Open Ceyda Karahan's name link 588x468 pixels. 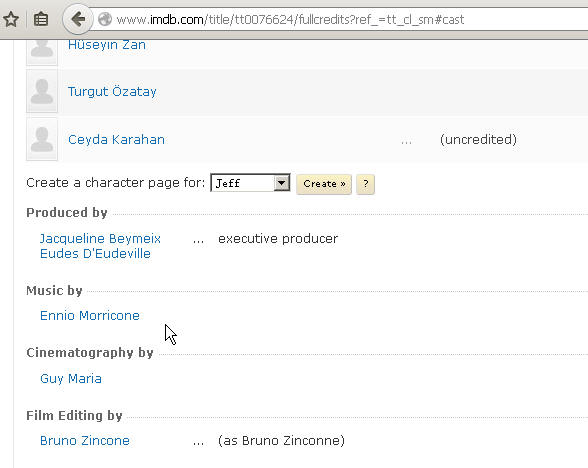click(116, 140)
